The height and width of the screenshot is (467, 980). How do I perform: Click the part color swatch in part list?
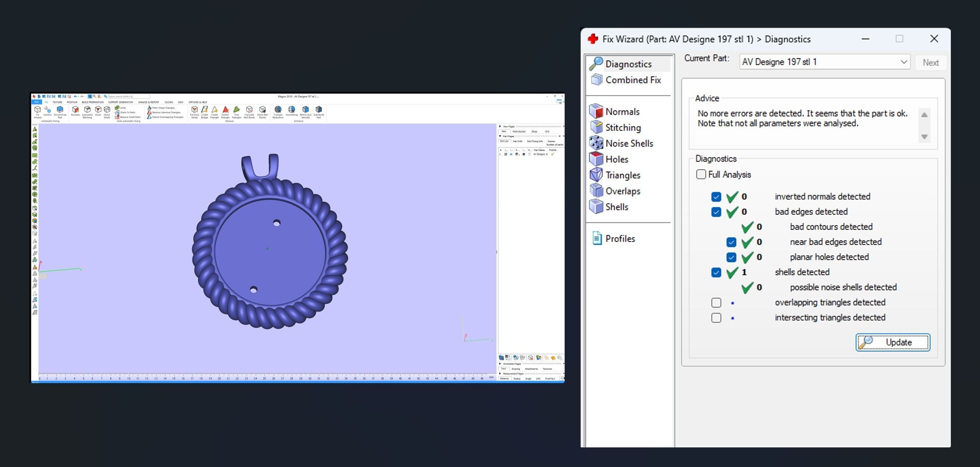pyautogui.click(x=524, y=154)
